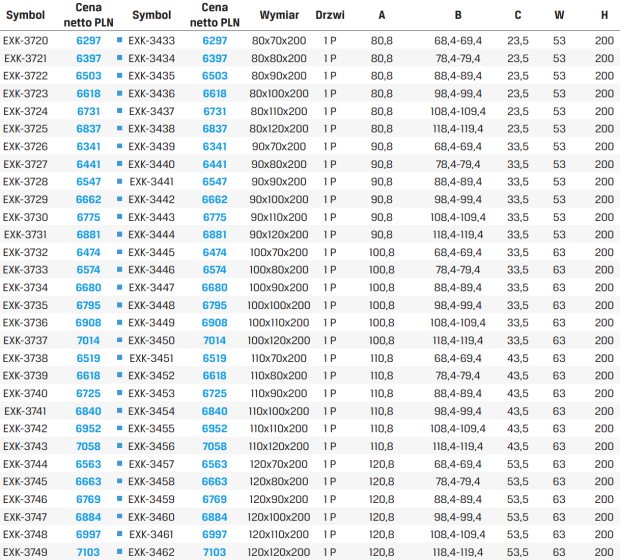Click dimension 120x70x200
The image size is (620, 560).
(x=279, y=465)
